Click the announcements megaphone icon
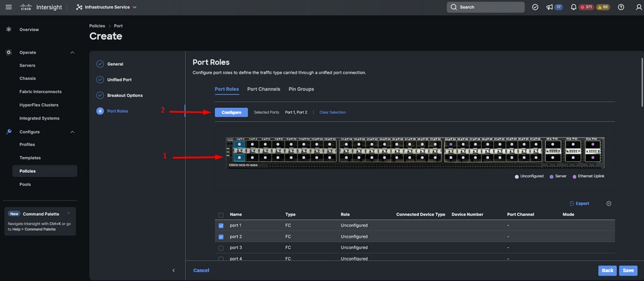Image resolution: width=644 pixels, height=281 pixels. 550,7
